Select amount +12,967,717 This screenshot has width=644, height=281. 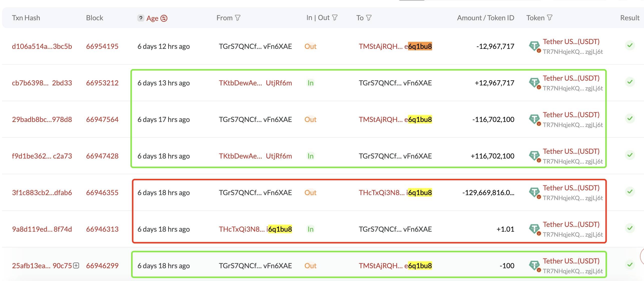pos(494,83)
